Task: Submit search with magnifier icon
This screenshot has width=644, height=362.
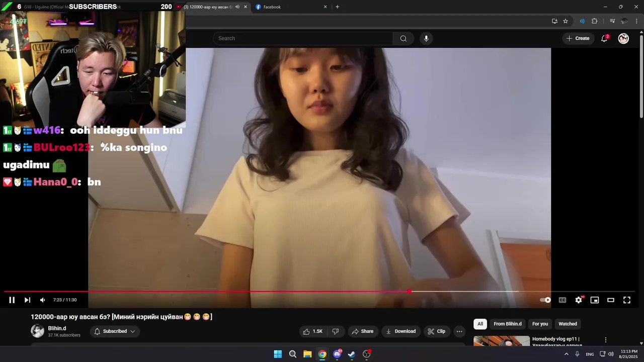Action: pyautogui.click(x=404, y=38)
